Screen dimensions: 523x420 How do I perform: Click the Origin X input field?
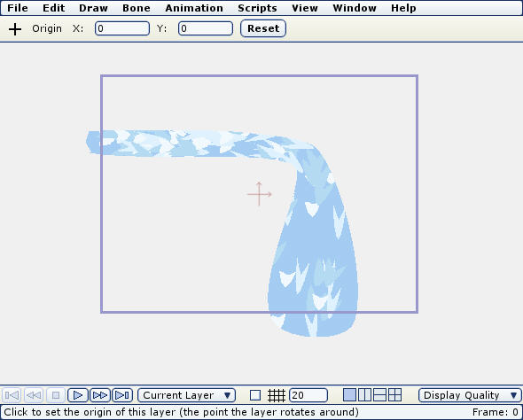[122, 28]
